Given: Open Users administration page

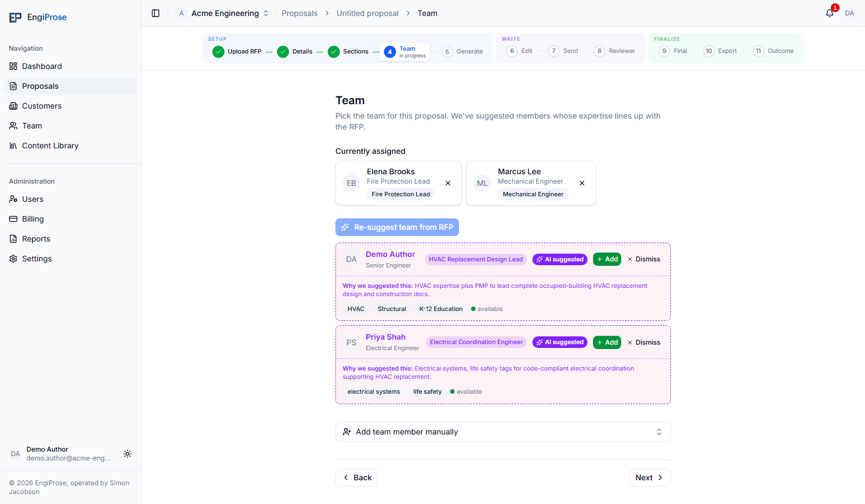Looking at the screenshot, I should (70, 199).
